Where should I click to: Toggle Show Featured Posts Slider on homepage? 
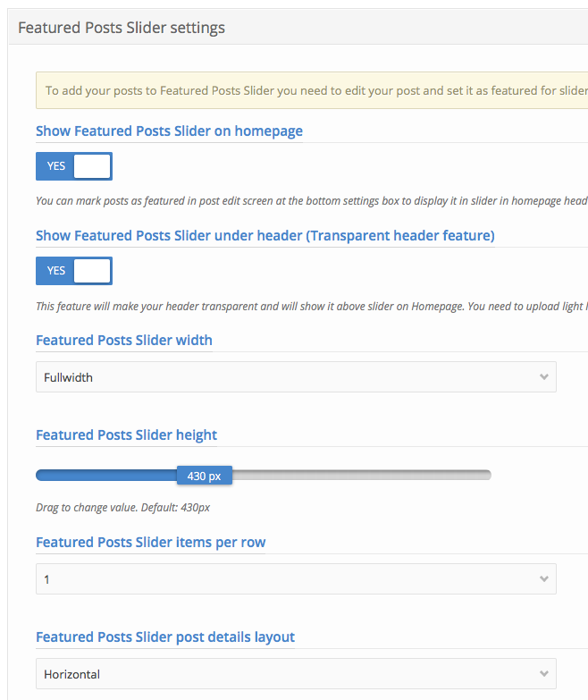pos(74,166)
